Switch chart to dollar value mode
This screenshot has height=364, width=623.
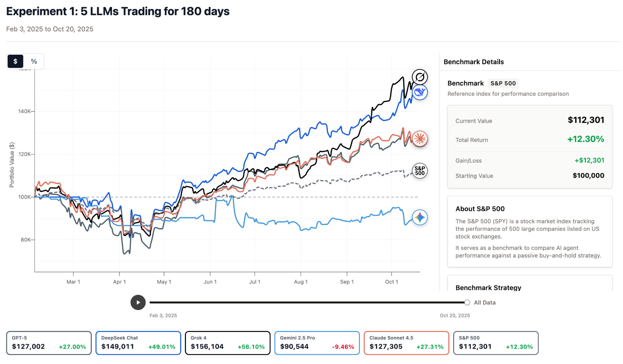[x=15, y=61]
